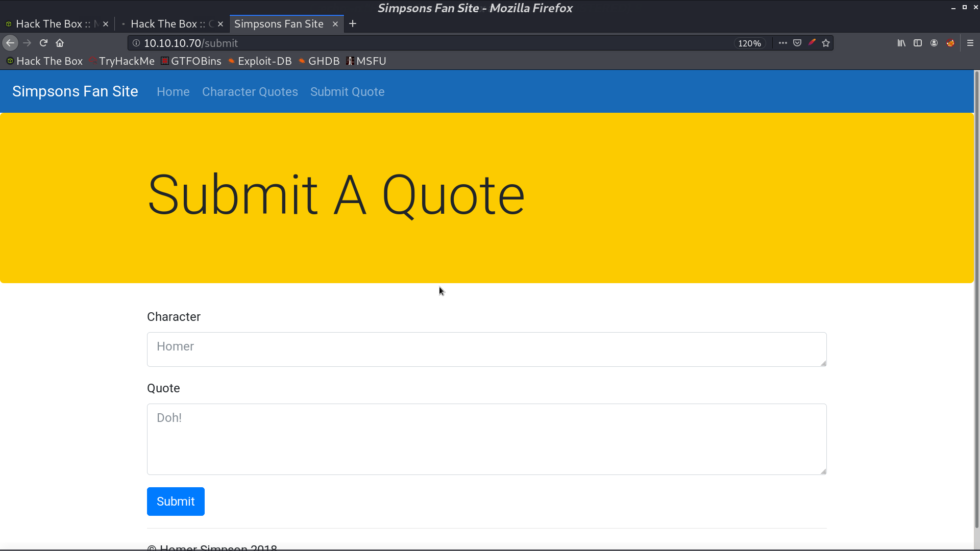Open MSFU bookmark

coord(366,61)
